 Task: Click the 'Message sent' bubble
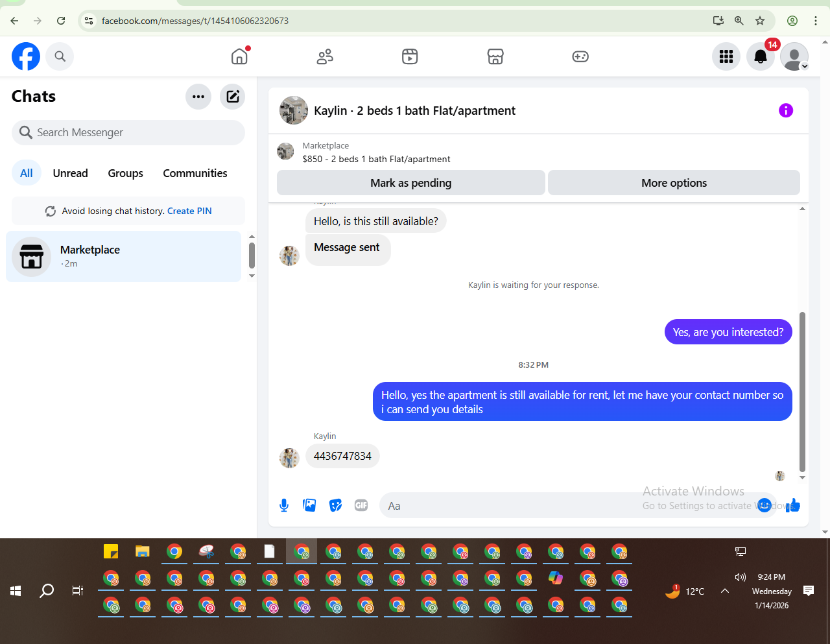pyautogui.click(x=348, y=249)
